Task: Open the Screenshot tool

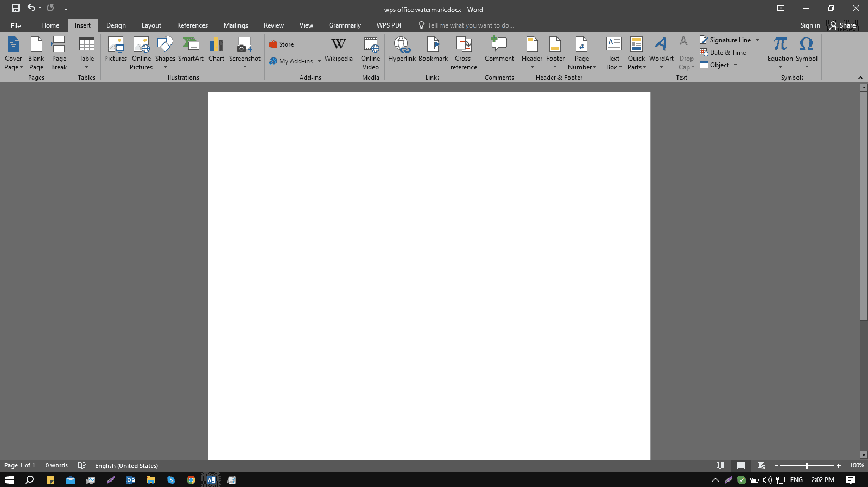Action: [245, 53]
